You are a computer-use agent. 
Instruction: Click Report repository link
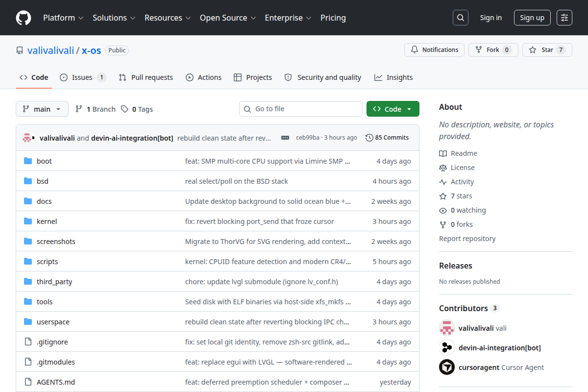(467, 239)
